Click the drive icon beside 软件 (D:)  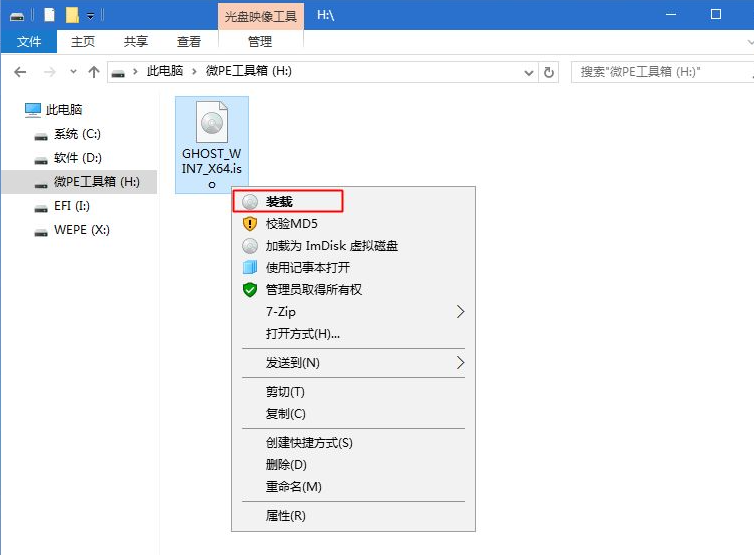coord(41,161)
